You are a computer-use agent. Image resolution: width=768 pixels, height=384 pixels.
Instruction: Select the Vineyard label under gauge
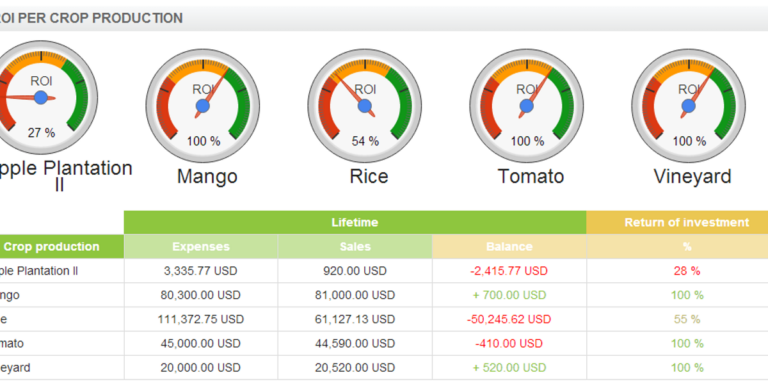tap(693, 176)
